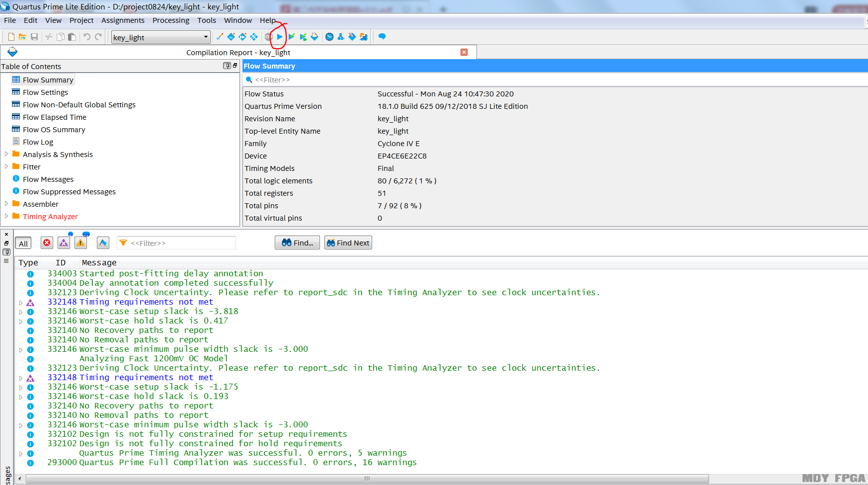Click the Find... button
868x485 pixels.
[297, 243]
